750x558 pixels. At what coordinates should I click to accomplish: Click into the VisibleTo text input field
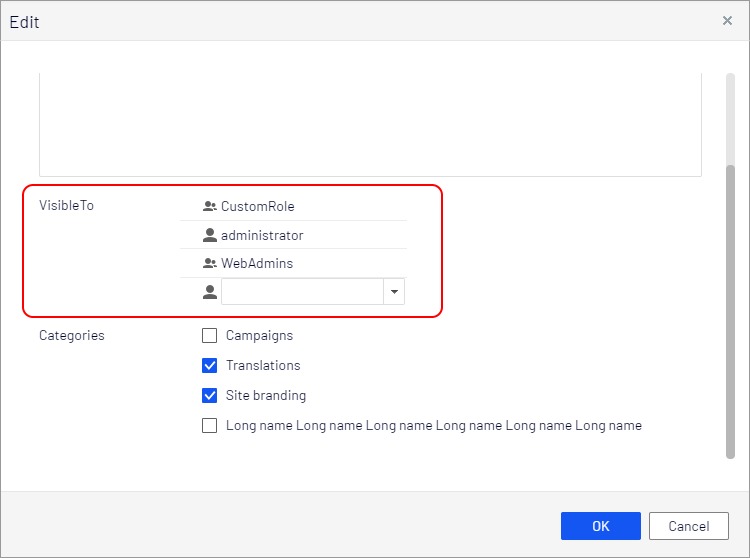click(x=302, y=292)
